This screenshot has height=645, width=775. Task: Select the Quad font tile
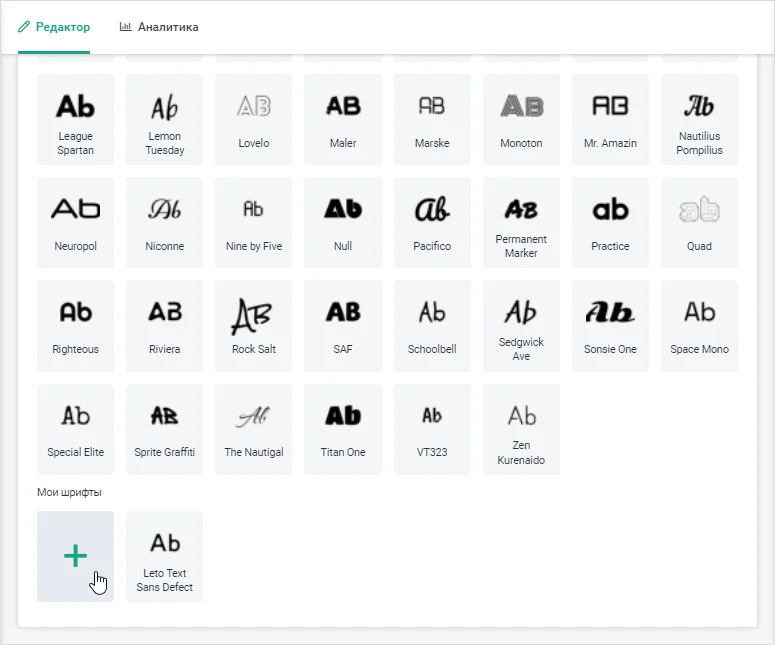pos(699,223)
